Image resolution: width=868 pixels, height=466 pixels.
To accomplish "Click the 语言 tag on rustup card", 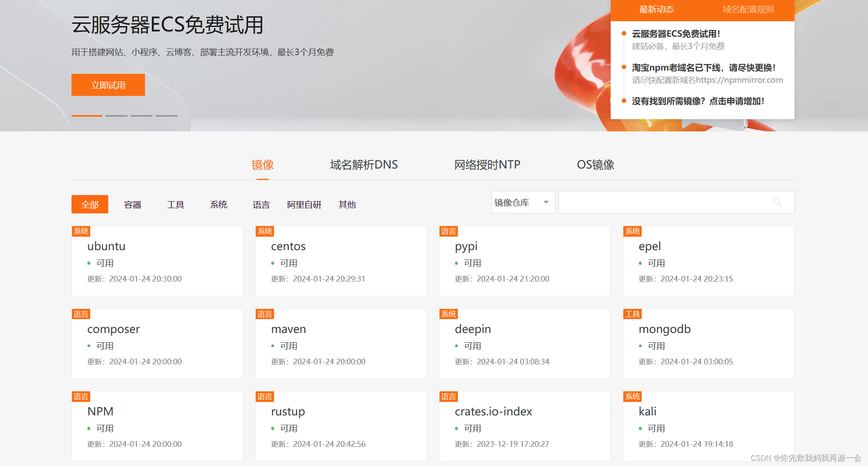I will [x=265, y=396].
